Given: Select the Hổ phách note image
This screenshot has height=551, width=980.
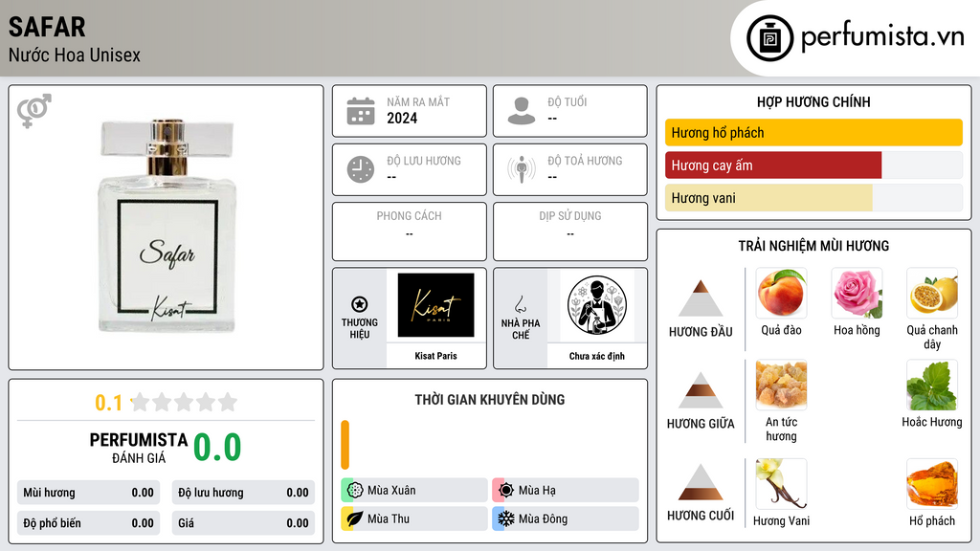Looking at the screenshot, I should tap(932, 484).
